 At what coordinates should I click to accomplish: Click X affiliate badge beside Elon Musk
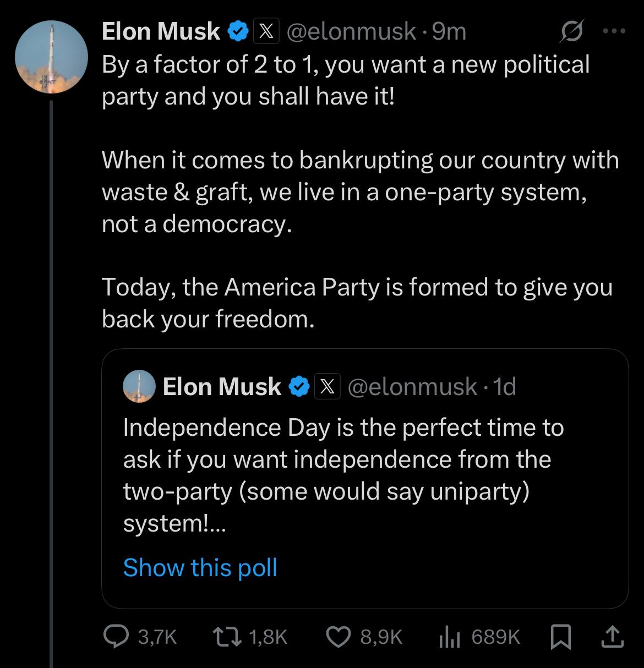[x=265, y=31]
